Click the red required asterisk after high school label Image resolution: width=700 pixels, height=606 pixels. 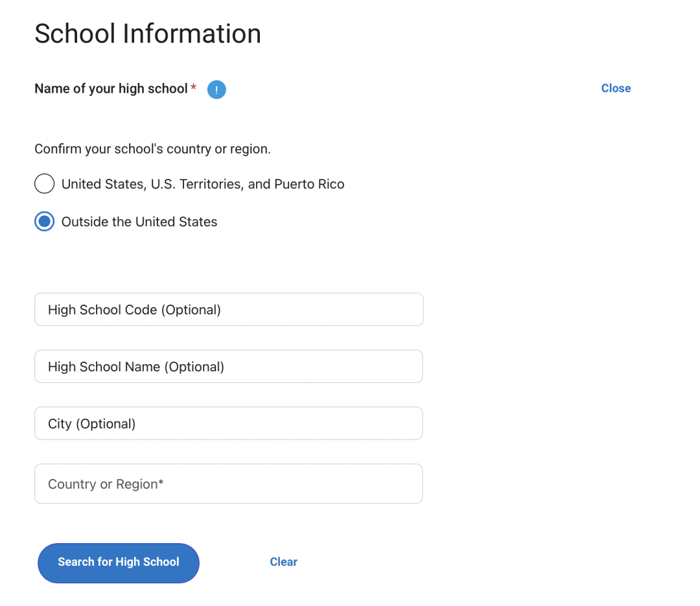[x=194, y=87]
